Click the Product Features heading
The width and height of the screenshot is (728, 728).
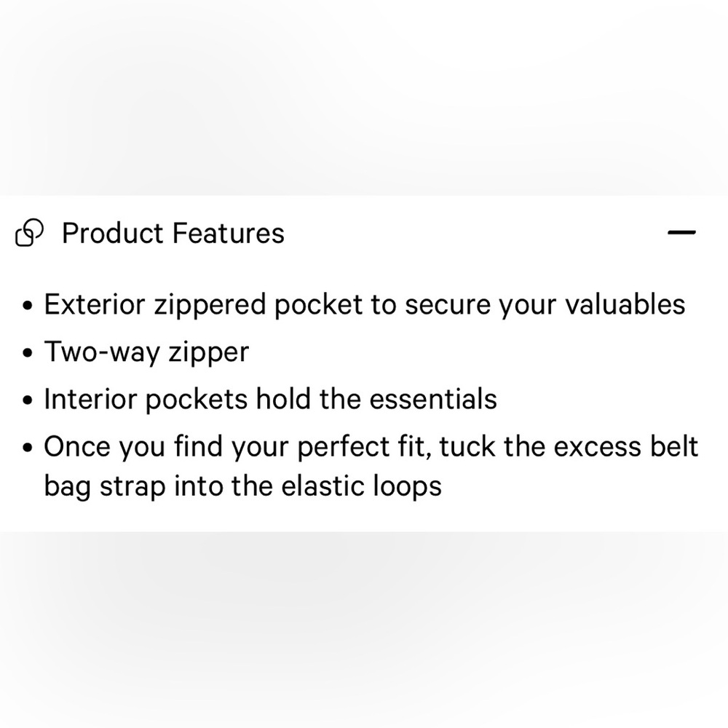pyautogui.click(x=173, y=234)
